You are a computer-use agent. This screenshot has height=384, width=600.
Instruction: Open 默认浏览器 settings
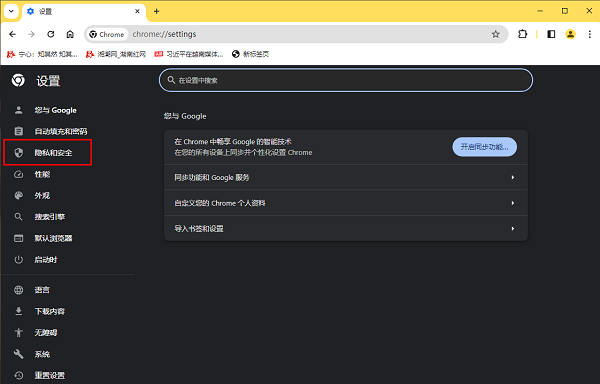coord(53,238)
